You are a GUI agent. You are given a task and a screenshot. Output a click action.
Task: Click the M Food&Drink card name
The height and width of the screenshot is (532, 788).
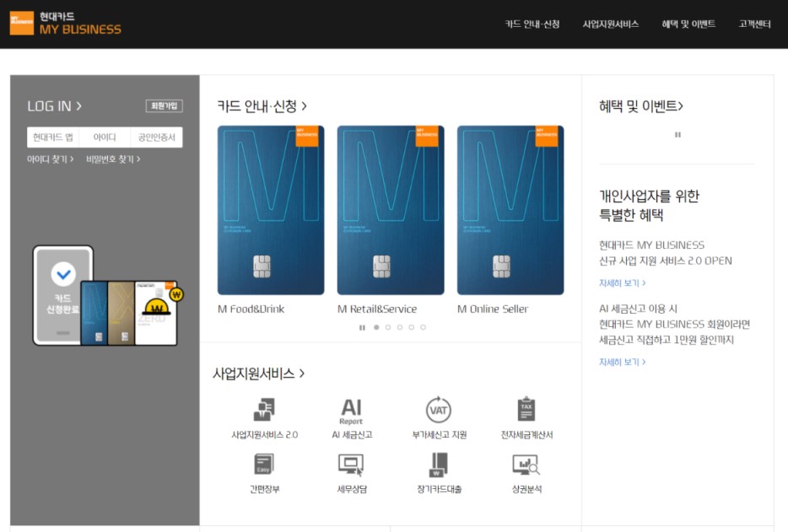click(251, 309)
